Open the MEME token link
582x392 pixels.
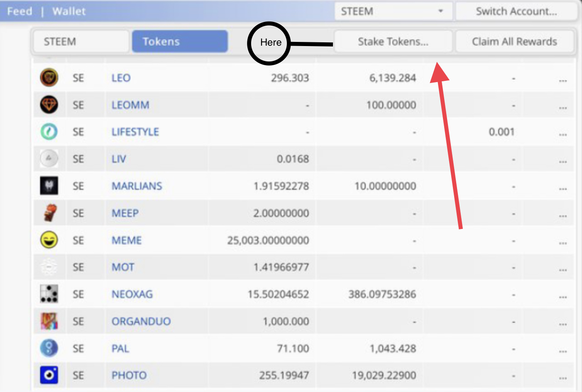pos(127,240)
